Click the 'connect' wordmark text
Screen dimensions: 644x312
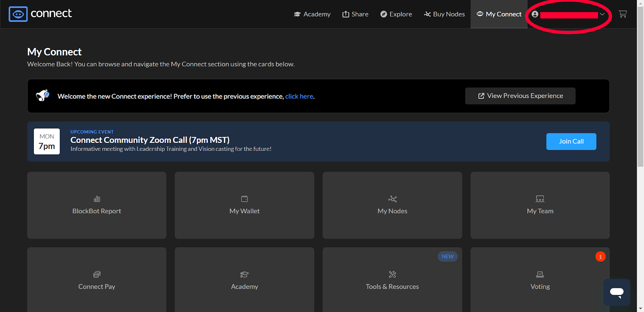coord(51,14)
